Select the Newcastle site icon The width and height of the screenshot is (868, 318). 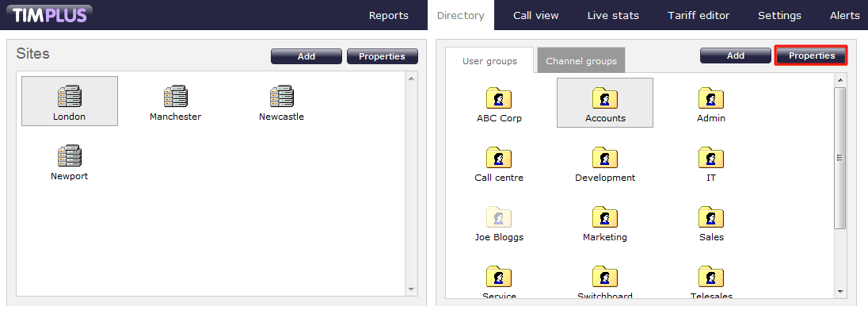point(281,98)
